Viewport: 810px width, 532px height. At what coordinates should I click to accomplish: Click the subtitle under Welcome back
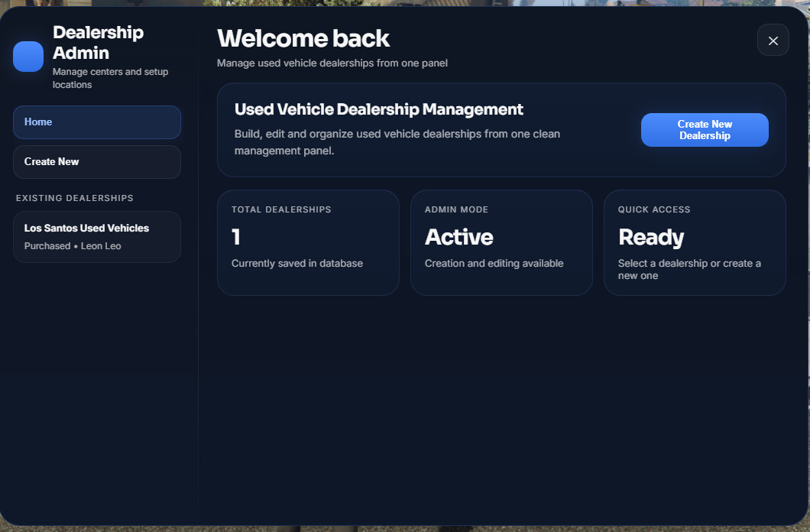point(332,63)
